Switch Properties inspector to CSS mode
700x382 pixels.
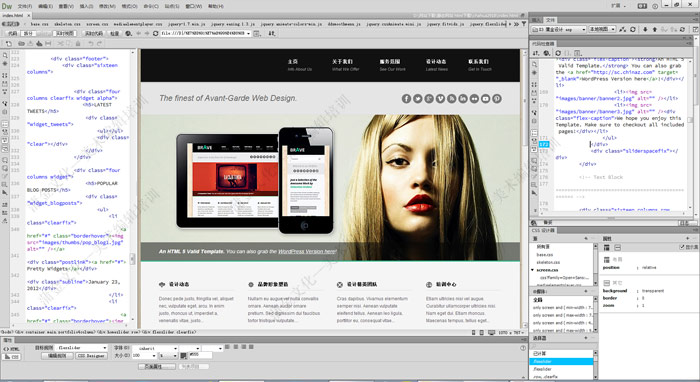[x=12, y=357]
